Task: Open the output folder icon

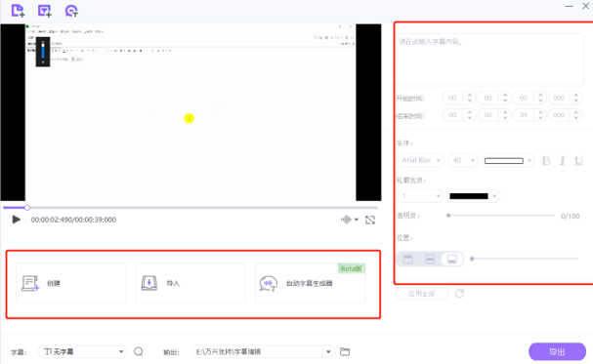Action: click(x=345, y=351)
